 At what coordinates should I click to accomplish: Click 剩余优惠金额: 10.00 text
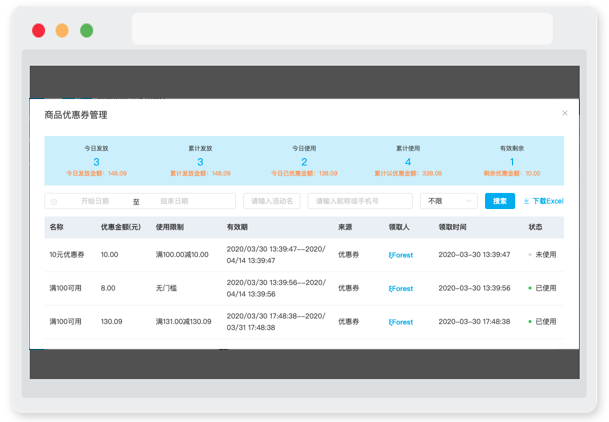coord(512,174)
